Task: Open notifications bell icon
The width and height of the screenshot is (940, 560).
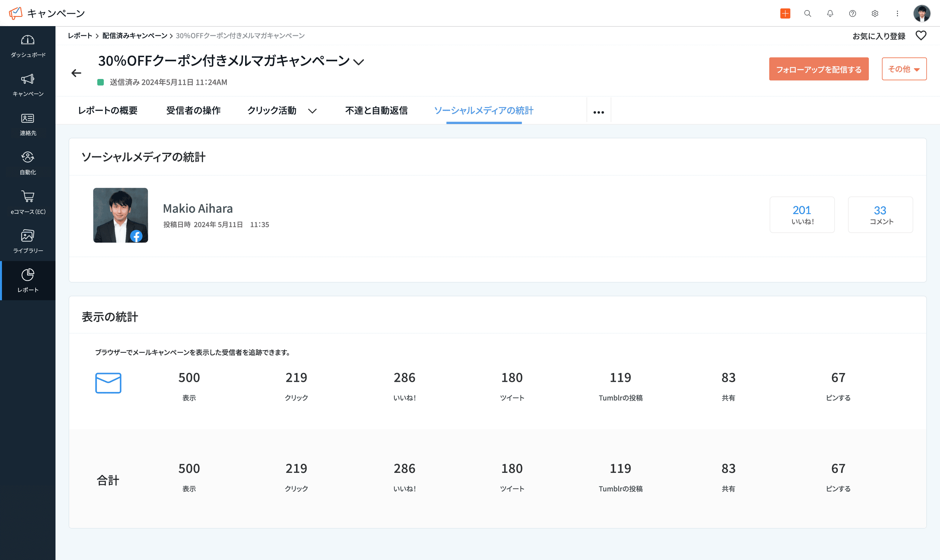Action: pyautogui.click(x=830, y=14)
